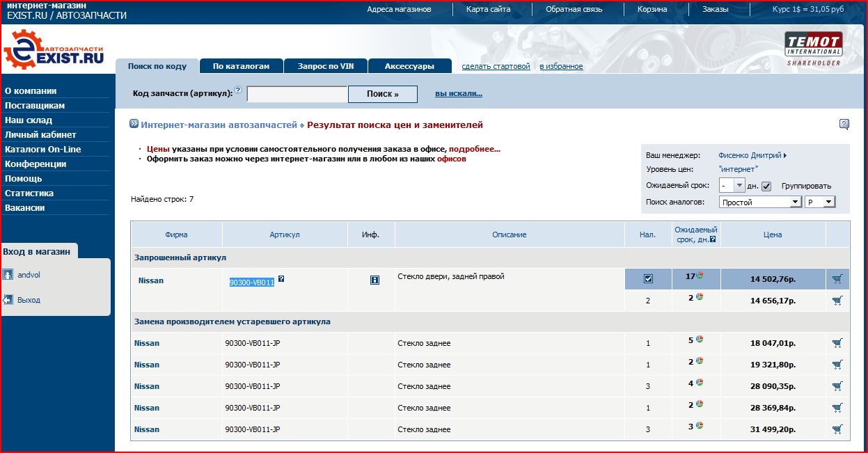Switch to the По каталогам tab

pos(241,66)
